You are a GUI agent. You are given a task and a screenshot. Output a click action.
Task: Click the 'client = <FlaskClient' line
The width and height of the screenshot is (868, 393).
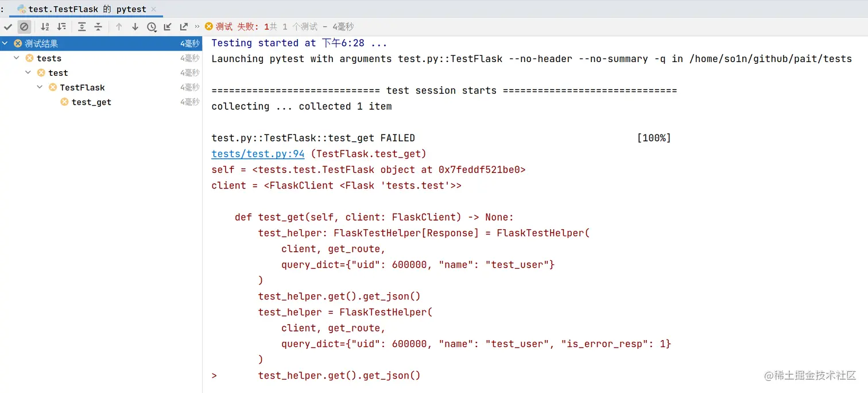point(336,186)
